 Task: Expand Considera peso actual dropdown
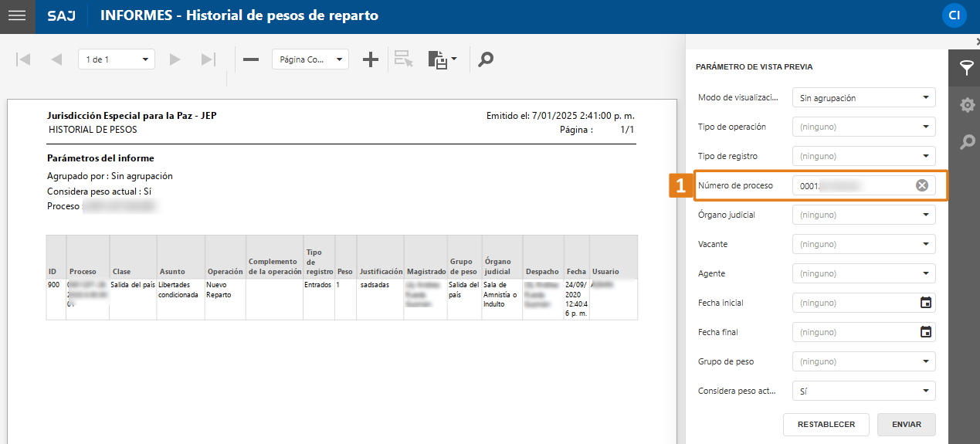click(x=864, y=391)
